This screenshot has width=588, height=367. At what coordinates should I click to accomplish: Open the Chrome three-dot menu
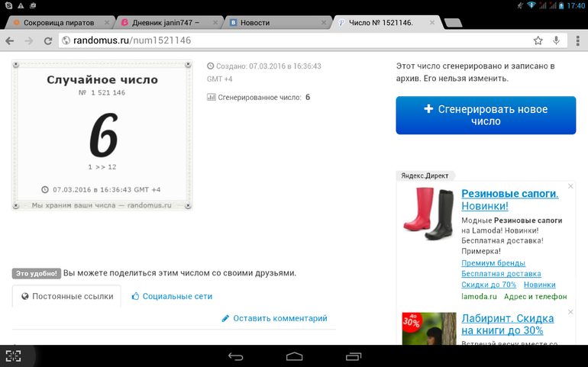pos(577,40)
